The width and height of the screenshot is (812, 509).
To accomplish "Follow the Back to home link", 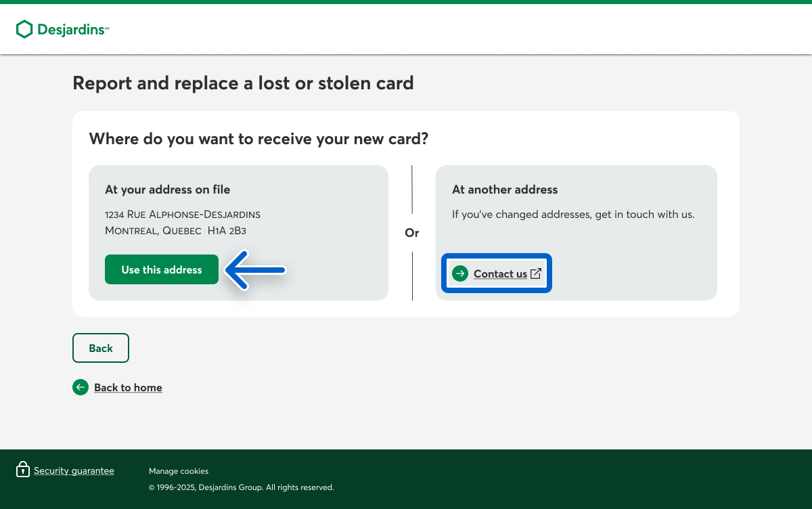I will click(x=128, y=388).
